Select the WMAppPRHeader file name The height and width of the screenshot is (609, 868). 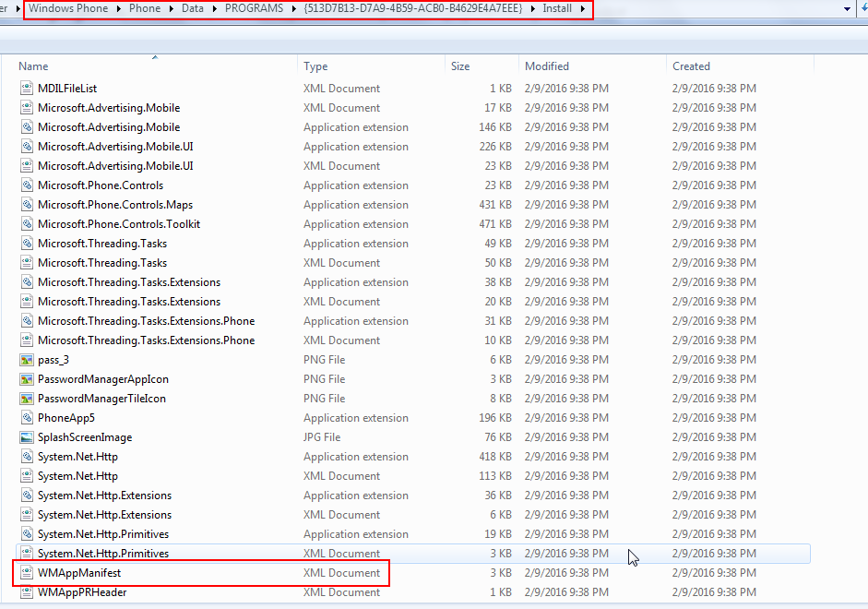tap(82, 592)
